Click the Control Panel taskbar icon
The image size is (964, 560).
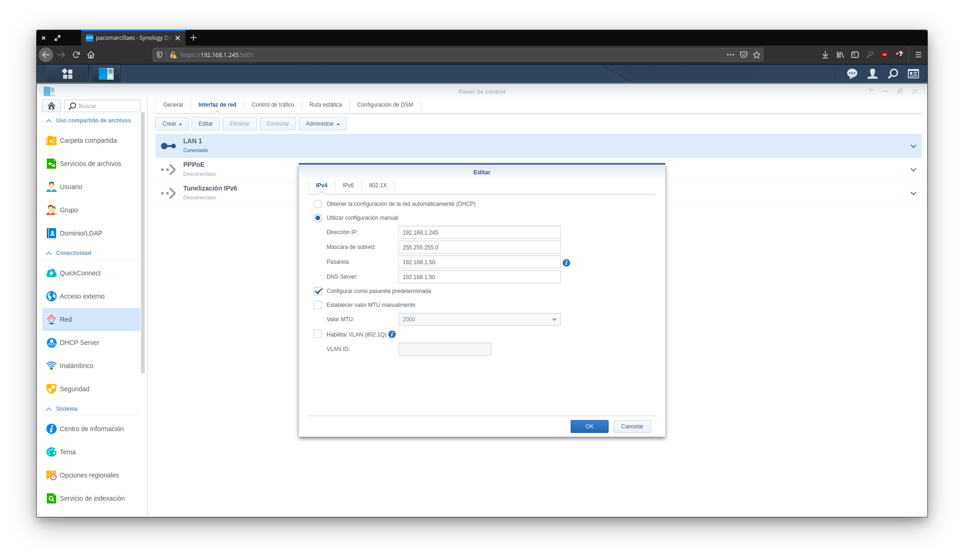(106, 74)
